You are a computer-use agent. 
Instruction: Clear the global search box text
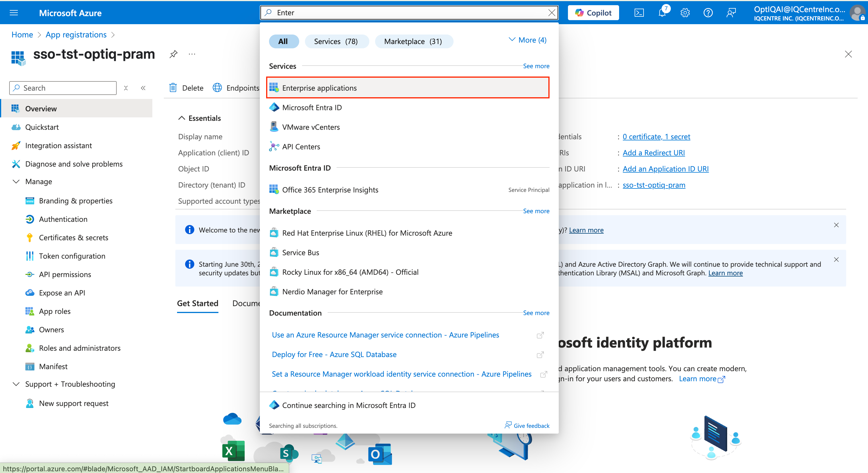(552, 13)
